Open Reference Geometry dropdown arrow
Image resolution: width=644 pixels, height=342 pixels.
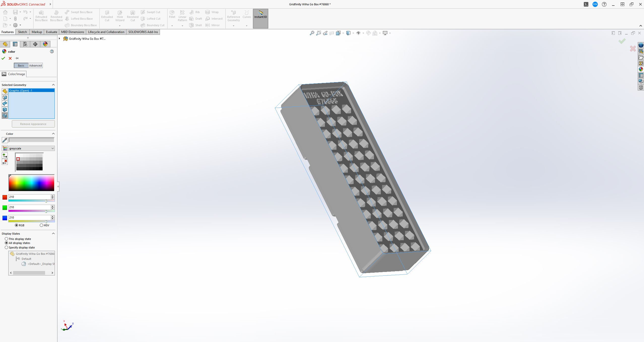(233, 26)
